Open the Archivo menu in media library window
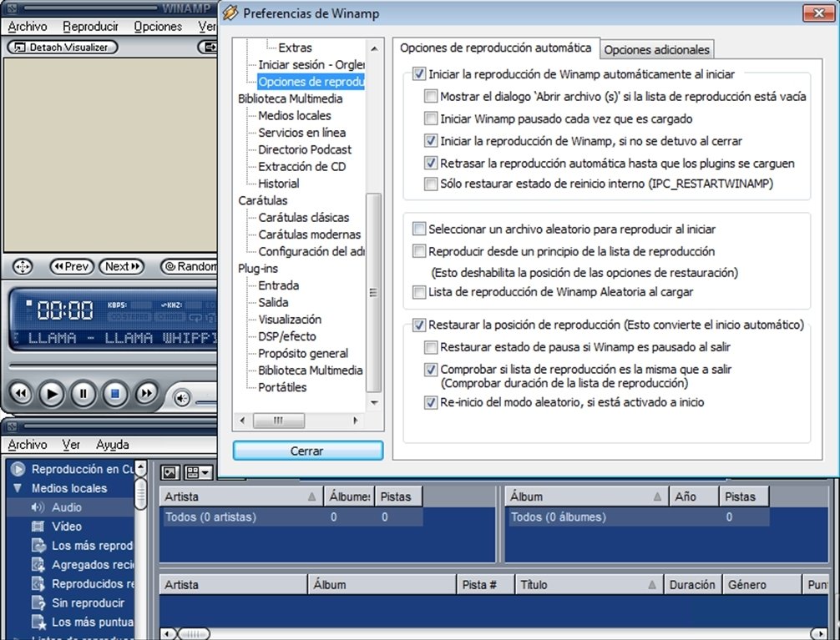The height and width of the screenshot is (640, 840). point(28,445)
